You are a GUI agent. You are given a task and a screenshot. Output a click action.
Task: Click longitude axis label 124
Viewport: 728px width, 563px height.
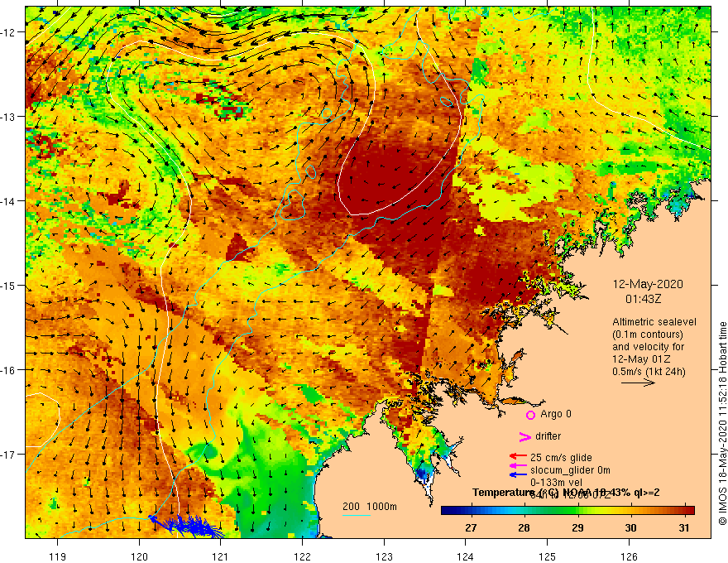coord(465,556)
